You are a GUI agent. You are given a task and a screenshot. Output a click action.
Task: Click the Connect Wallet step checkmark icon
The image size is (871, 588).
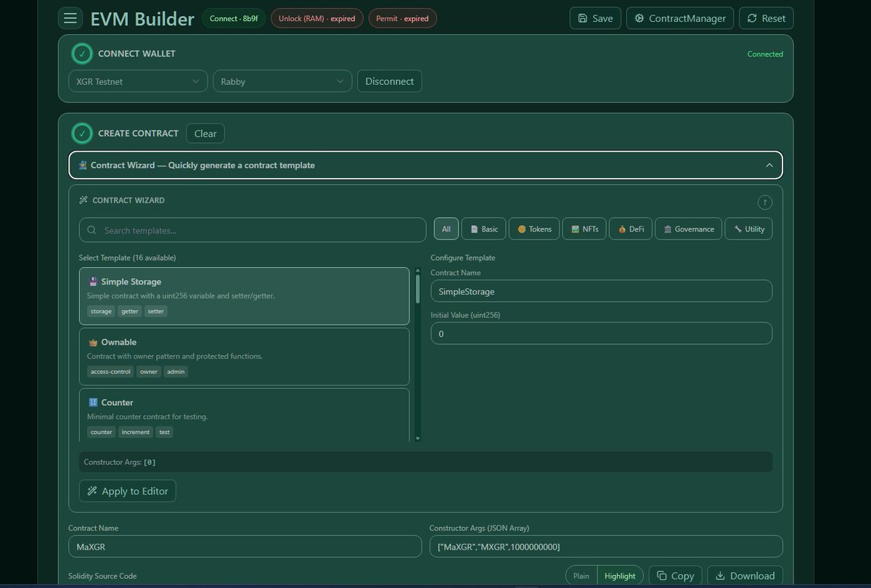82,54
